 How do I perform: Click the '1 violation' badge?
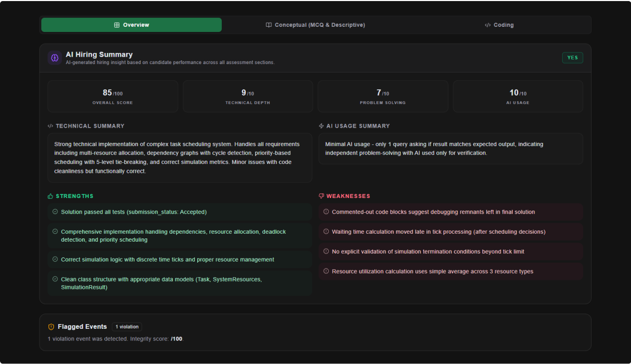click(x=127, y=327)
